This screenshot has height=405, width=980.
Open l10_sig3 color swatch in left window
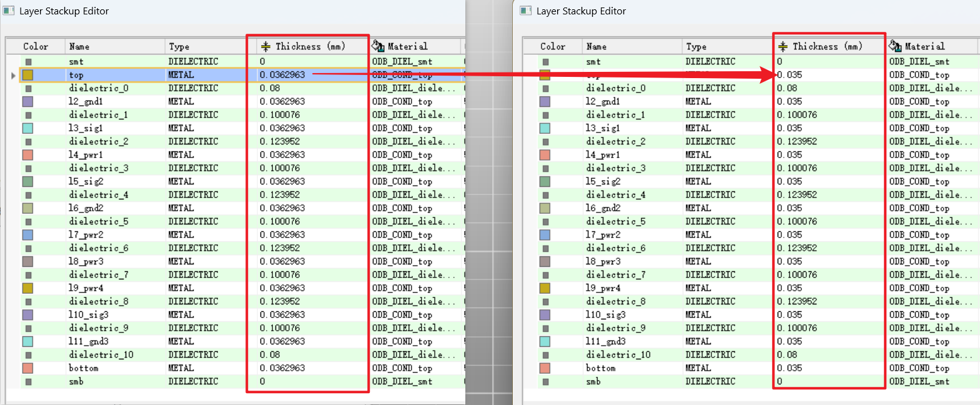(x=27, y=314)
